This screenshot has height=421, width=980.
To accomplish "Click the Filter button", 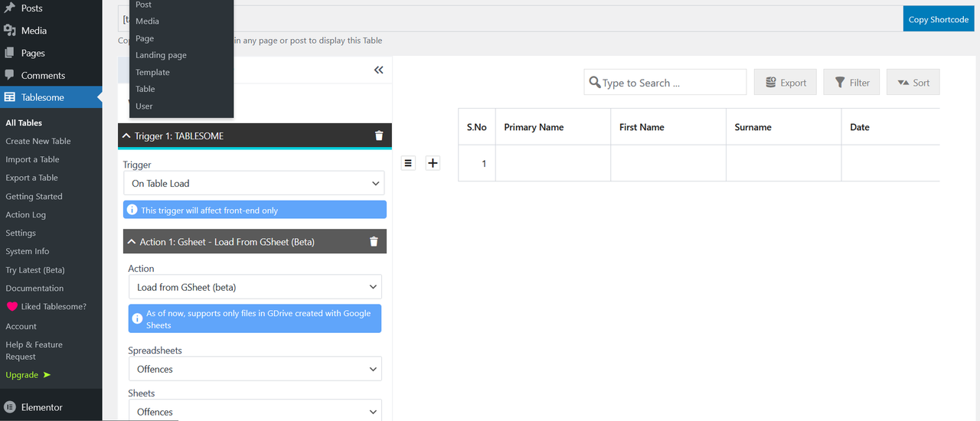I will tap(851, 83).
